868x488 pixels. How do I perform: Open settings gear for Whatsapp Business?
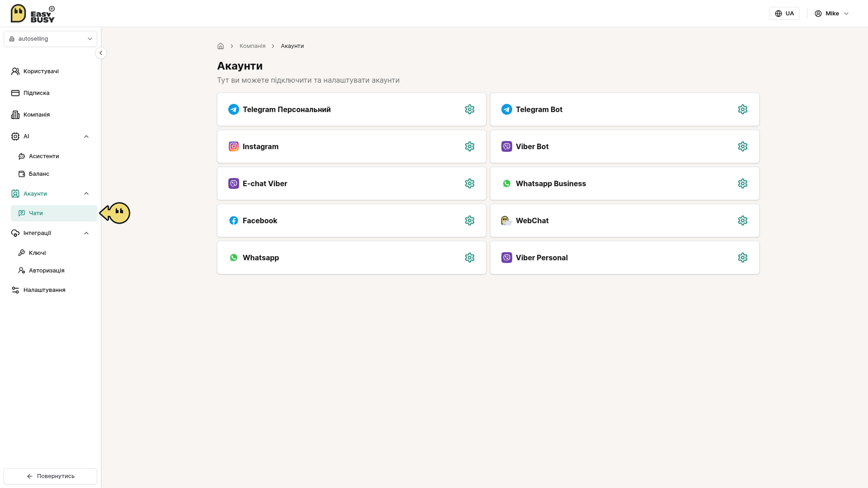(x=743, y=183)
